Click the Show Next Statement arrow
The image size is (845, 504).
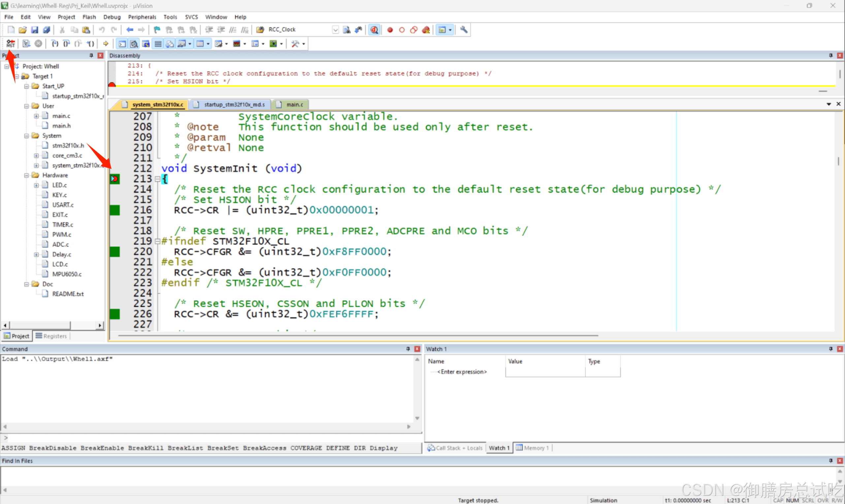(x=106, y=44)
